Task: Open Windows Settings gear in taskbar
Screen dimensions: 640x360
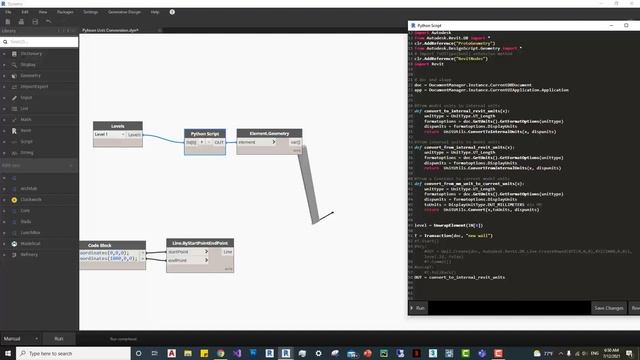Action: [x=318, y=353]
